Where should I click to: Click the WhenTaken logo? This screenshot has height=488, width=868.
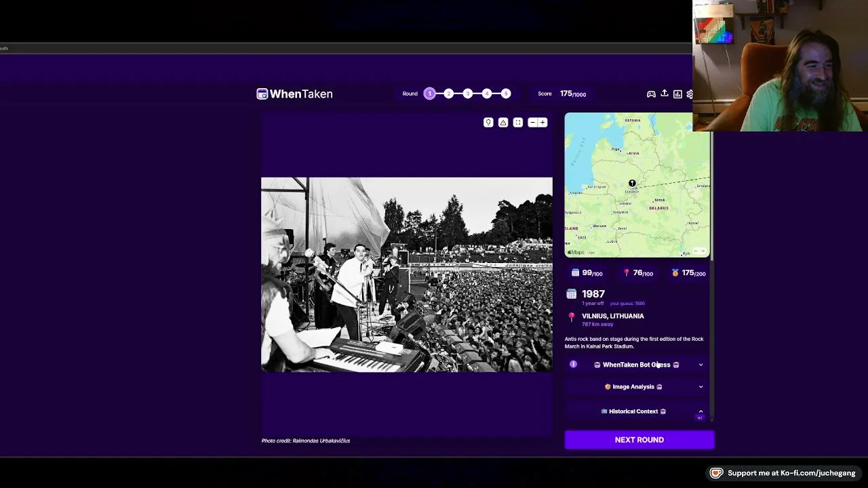294,94
